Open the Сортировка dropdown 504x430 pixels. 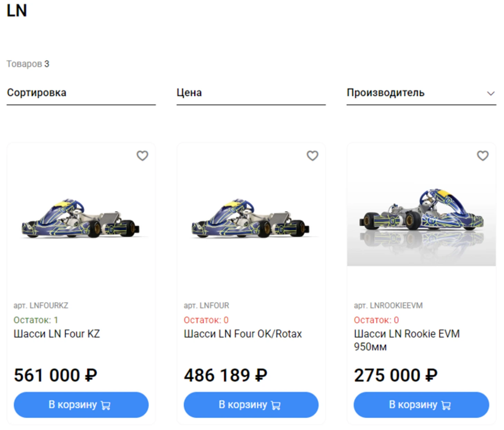81,93
